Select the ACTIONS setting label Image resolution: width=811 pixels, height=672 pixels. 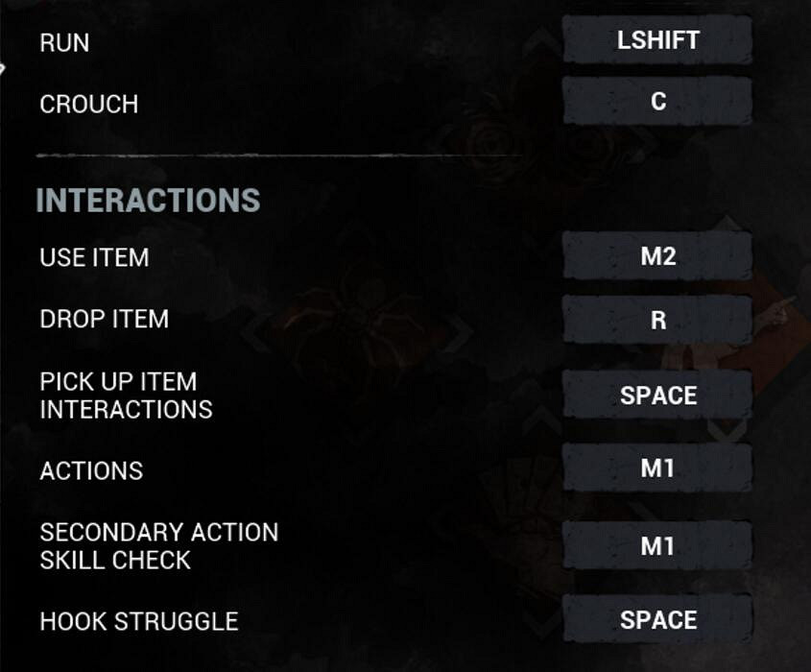click(x=91, y=471)
